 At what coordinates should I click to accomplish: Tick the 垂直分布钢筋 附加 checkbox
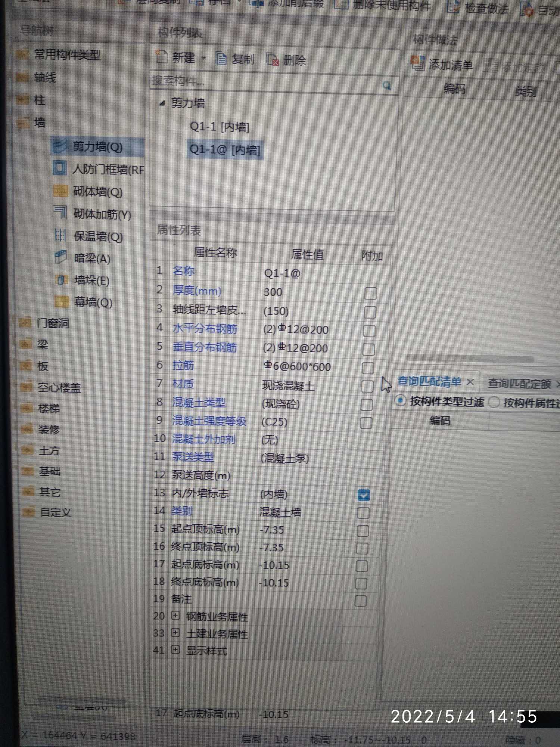pos(368,350)
